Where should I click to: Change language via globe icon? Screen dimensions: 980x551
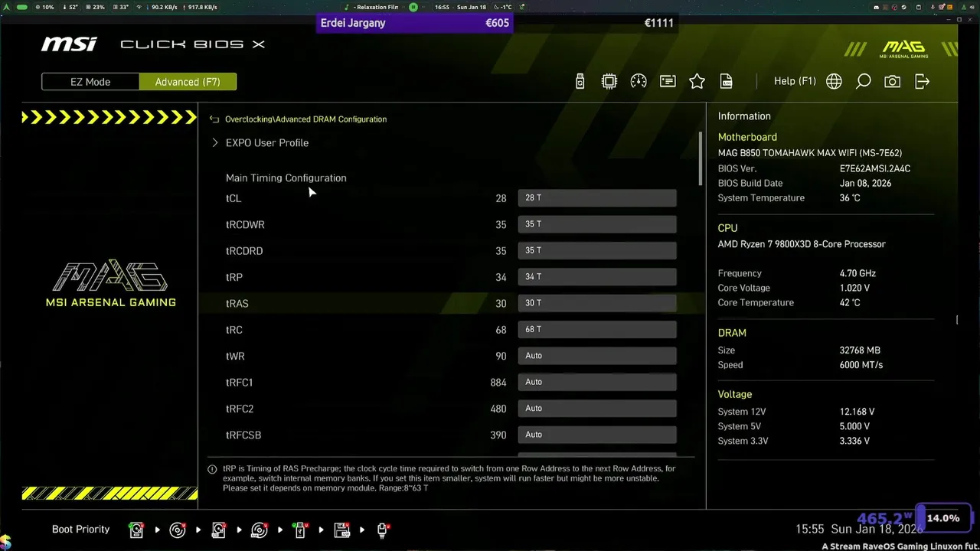(x=834, y=81)
